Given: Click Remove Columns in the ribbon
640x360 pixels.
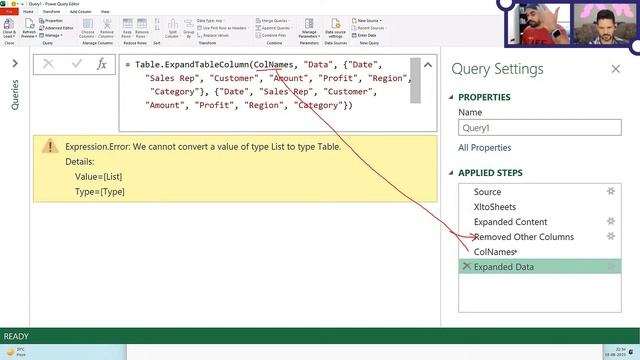Looking at the screenshot, I should 107,28.
